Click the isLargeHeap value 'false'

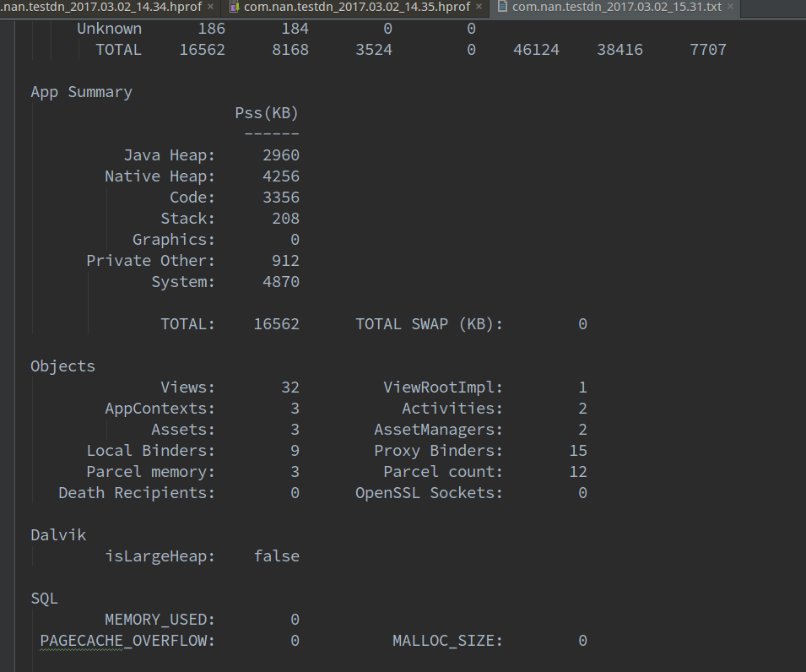277,555
